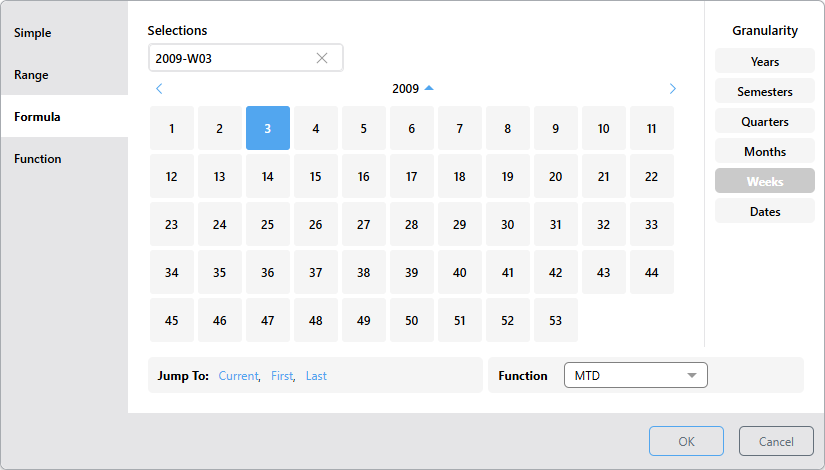Confirm with the OK button

pos(686,441)
